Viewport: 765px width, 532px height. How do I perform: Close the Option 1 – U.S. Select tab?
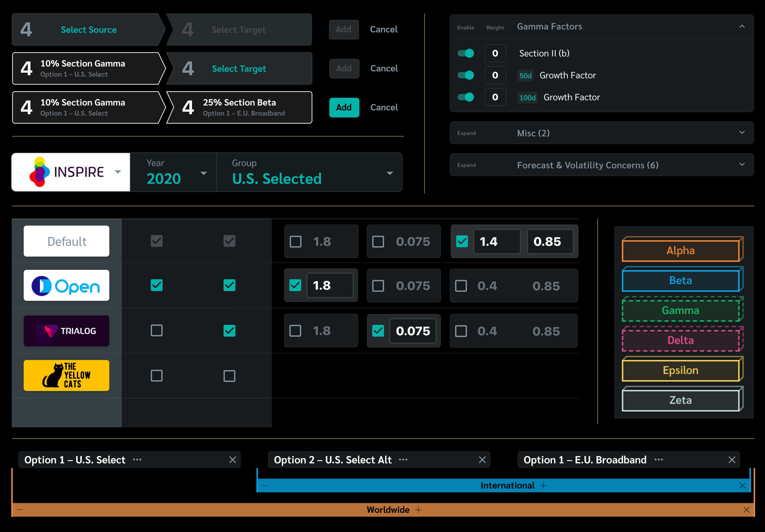tap(232, 460)
